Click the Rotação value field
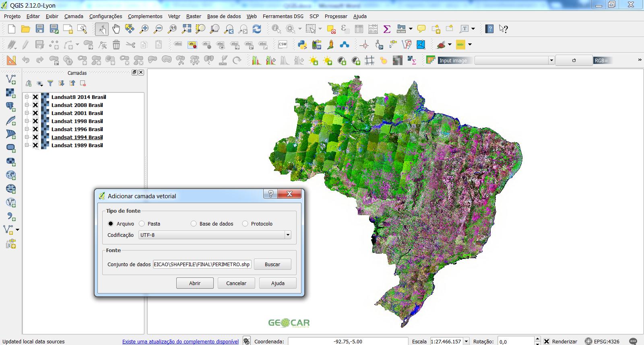Screen dimensions: 644x345 pos(516,341)
